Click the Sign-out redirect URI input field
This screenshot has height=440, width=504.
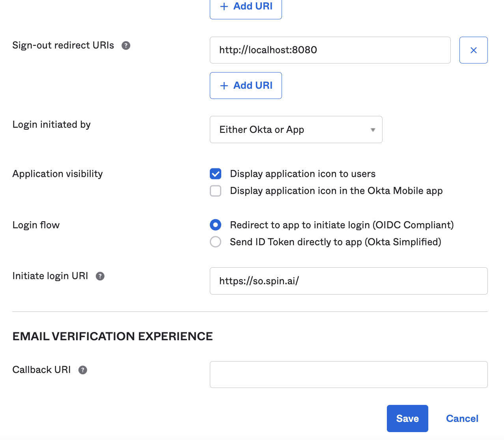[330, 50]
